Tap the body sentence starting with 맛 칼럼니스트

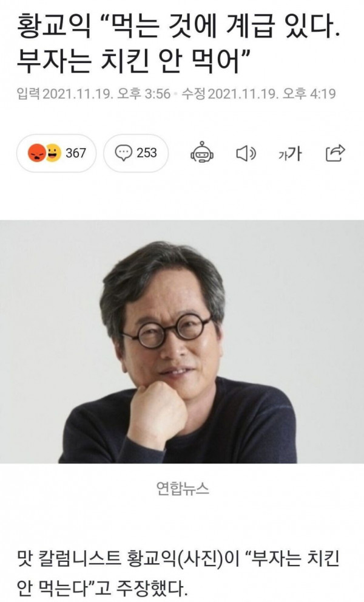point(178,572)
